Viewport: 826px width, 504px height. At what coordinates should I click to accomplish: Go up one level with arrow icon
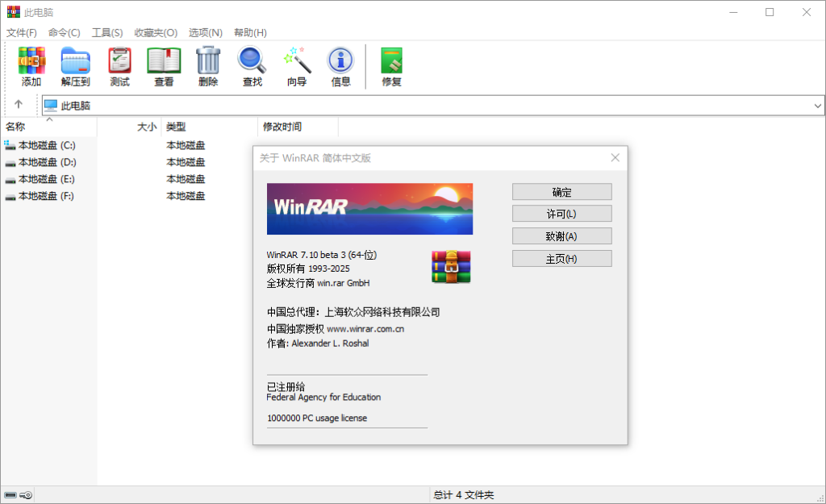[x=19, y=104]
